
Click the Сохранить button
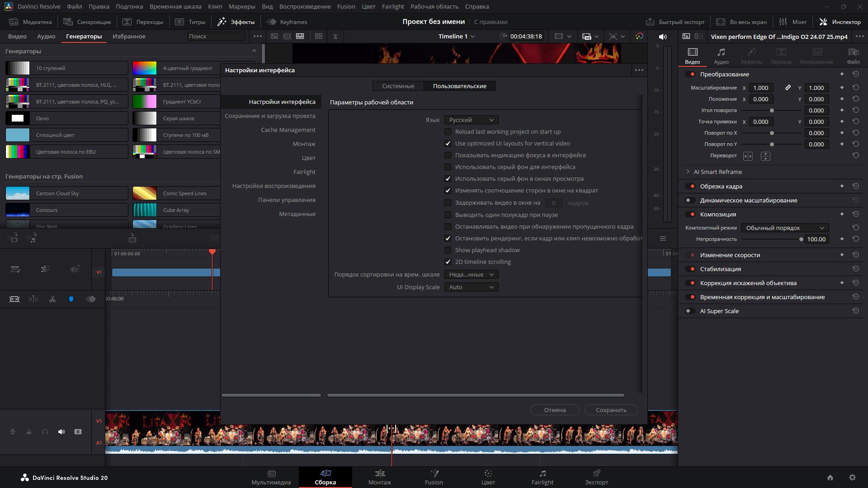point(611,410)
